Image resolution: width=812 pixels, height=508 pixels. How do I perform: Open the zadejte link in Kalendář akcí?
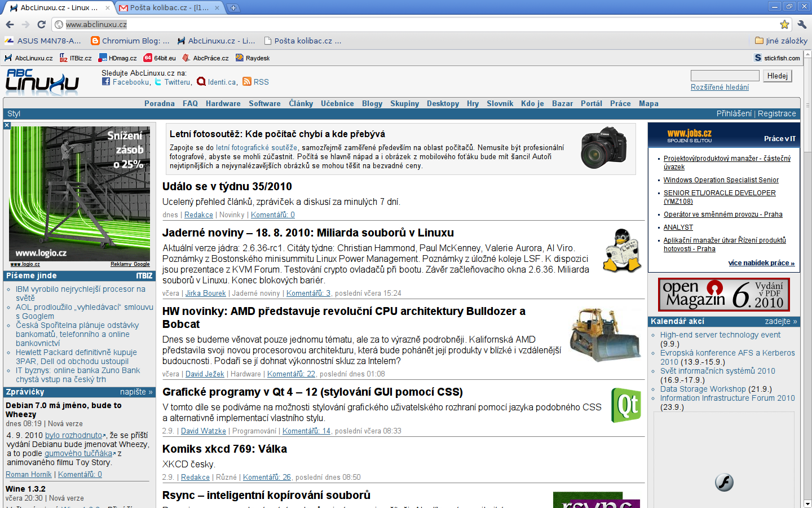click(x=780, y=321)
